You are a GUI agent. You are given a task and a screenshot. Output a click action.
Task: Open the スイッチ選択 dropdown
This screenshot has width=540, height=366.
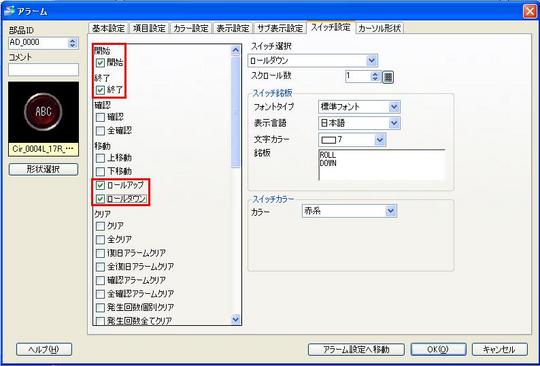point(371,61)
